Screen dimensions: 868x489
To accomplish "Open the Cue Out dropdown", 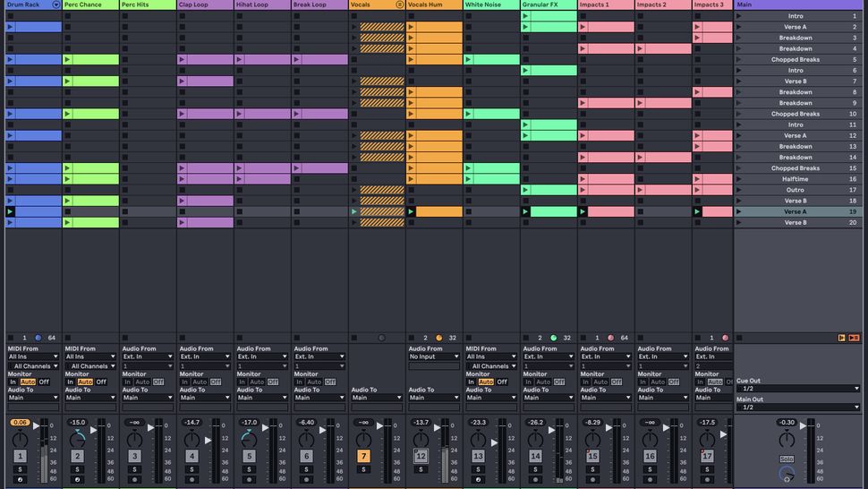I will (798, 389).
